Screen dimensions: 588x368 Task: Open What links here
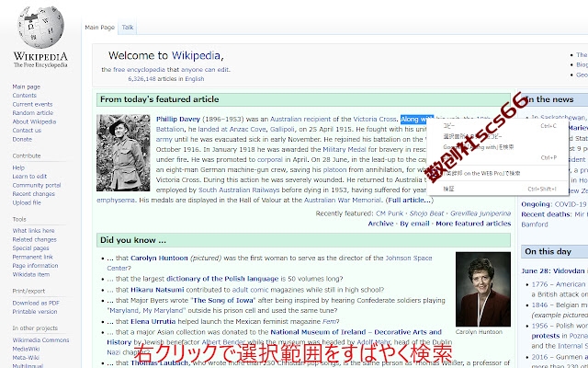point(33,231)
